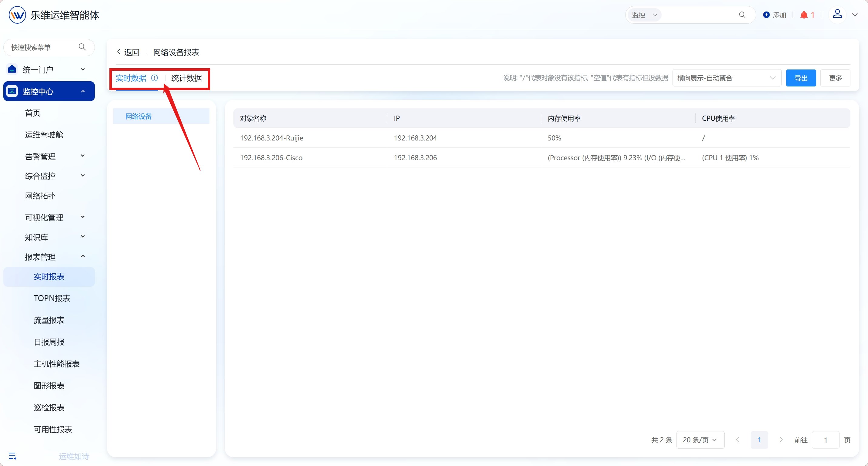
Task: Click the IP column header
Action: (x=397, y=118)
